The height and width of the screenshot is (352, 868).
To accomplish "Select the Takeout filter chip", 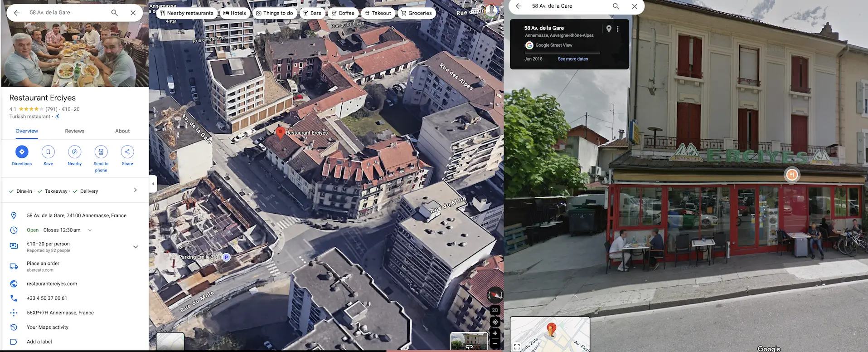I will tap(378, 13).
